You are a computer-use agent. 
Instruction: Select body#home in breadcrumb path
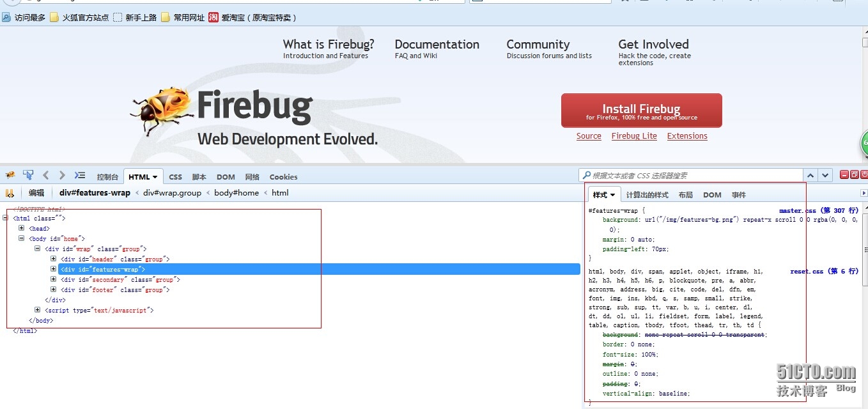point(236,193)
